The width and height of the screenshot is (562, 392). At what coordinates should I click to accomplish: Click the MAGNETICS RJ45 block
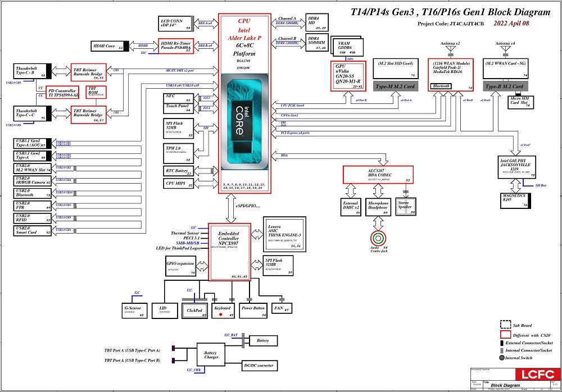coord(515,200)
